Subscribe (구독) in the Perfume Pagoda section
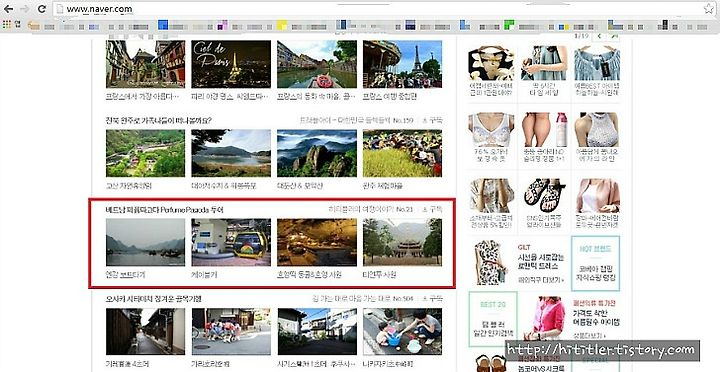 pos(432,209)
